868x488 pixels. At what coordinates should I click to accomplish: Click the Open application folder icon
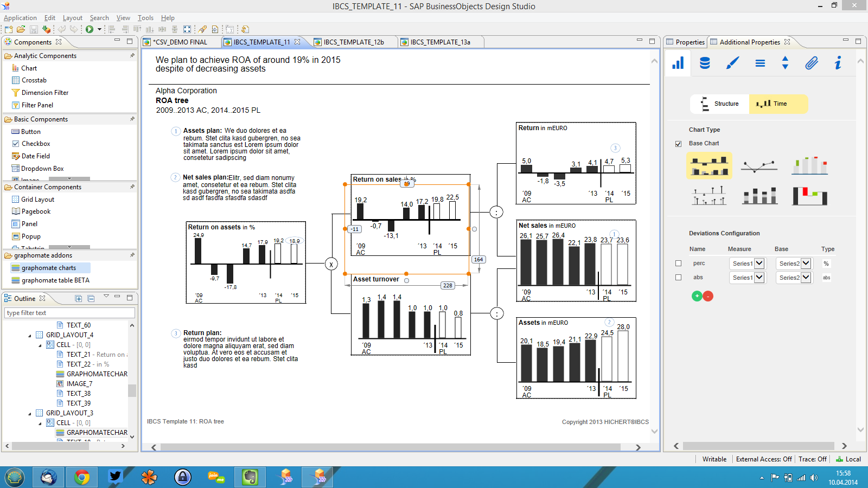[x=21, y=29]
